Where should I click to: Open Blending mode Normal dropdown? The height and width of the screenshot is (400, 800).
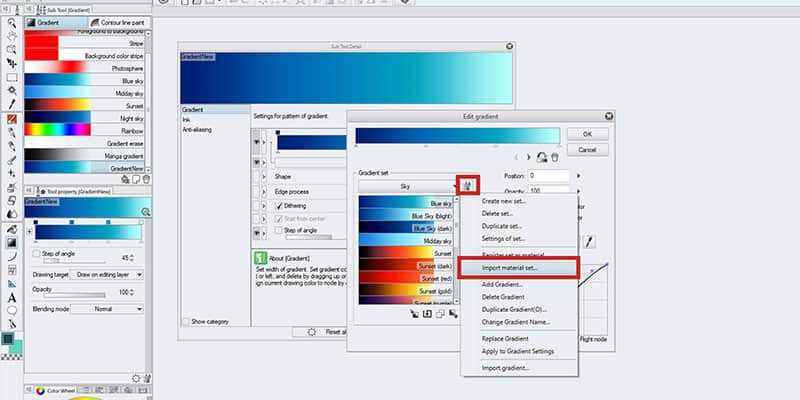107,309
